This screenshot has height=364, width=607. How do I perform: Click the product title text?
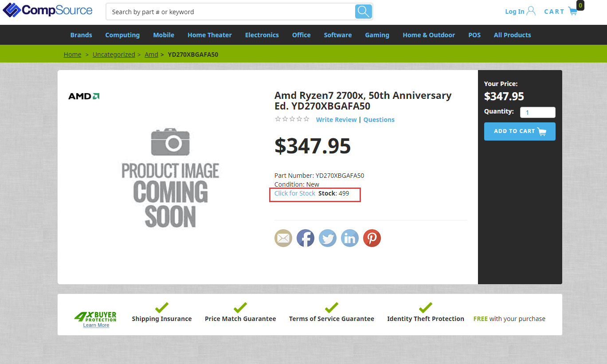pos(363,101)
